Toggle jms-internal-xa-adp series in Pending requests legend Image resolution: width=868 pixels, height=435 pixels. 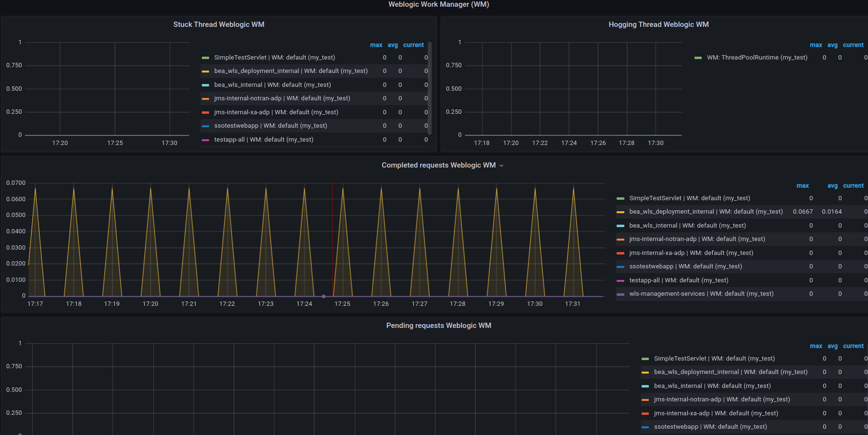pyautogui.click(x=716, y=413)
